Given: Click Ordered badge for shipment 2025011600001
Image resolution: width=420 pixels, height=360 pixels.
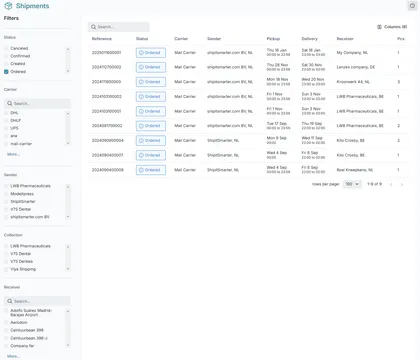Looking at the screenshot, I should [x=151, y=53].
